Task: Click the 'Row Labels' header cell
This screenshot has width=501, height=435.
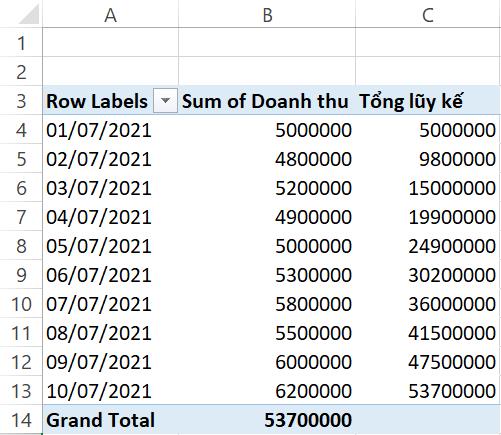Action: [x=110, y=101]
